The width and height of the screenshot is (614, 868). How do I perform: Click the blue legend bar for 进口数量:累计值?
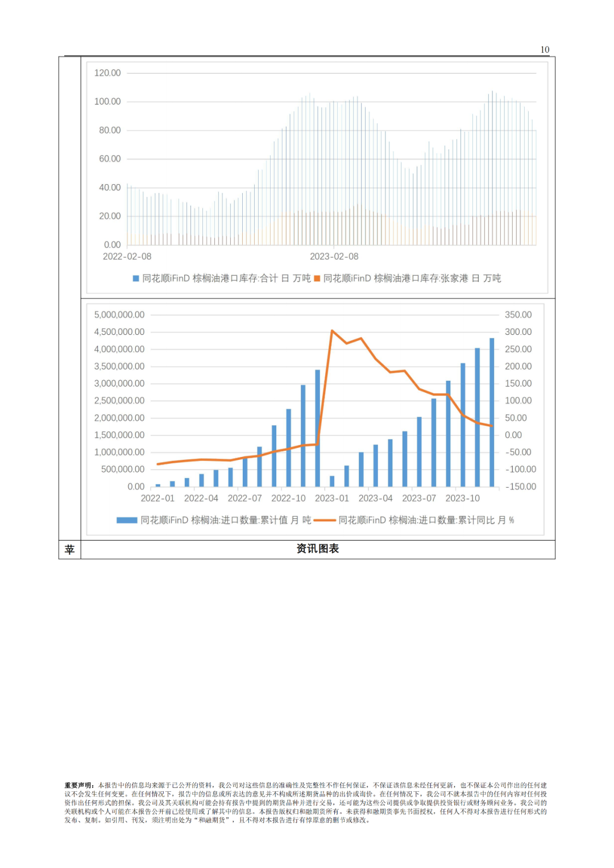pyautogui.click(x=127, y=520)
